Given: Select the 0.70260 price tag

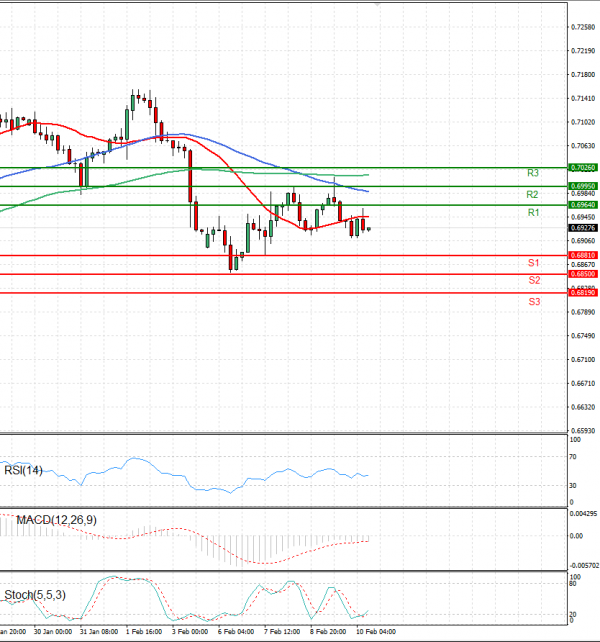Looking at the screenshot, I should click(583, 167).
